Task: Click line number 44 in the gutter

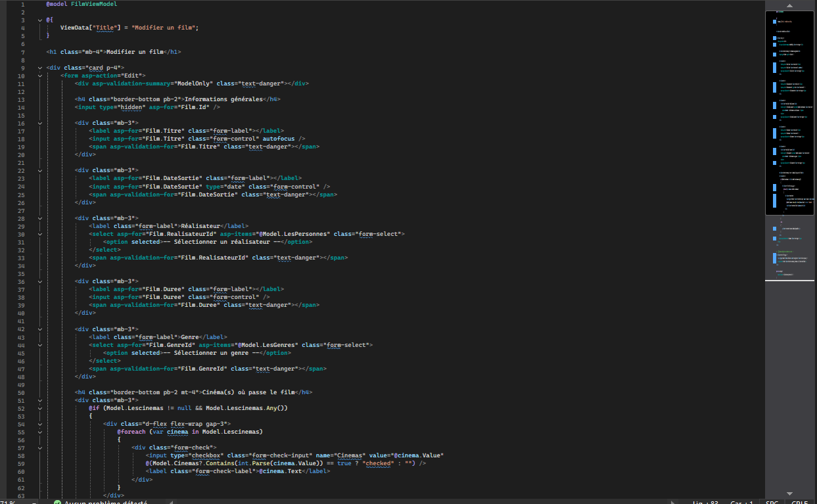Action: (x=23, y=344)
